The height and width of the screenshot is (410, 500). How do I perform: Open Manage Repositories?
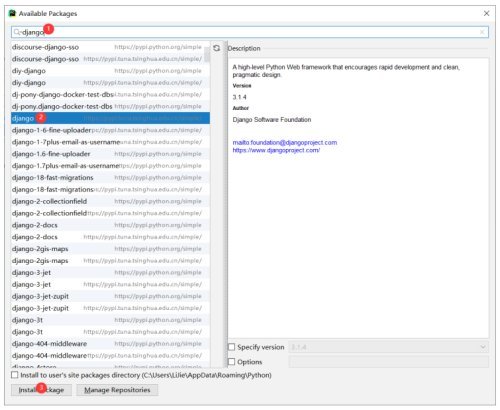[117, 390]
